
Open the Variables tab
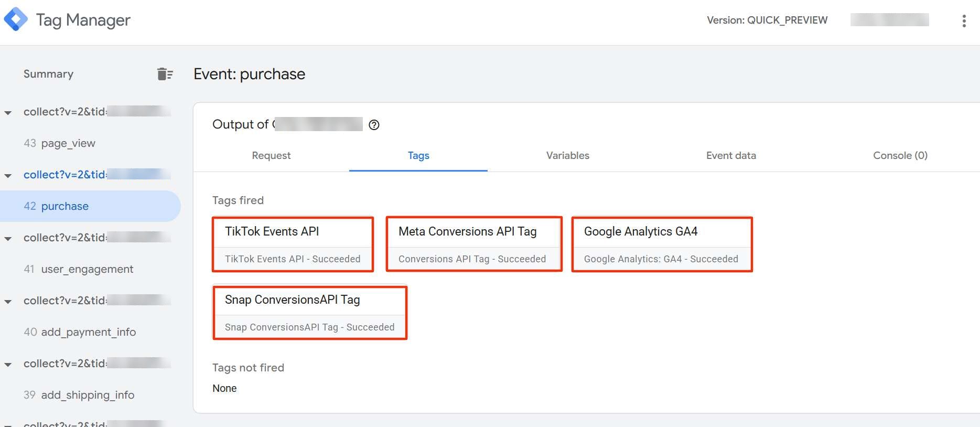568,155
